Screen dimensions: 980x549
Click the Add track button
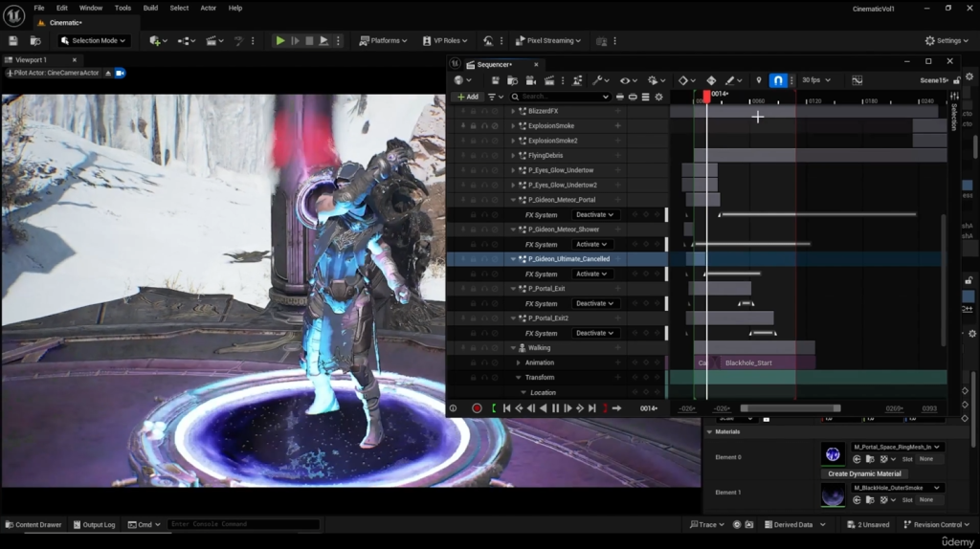[x=468, y=97]
